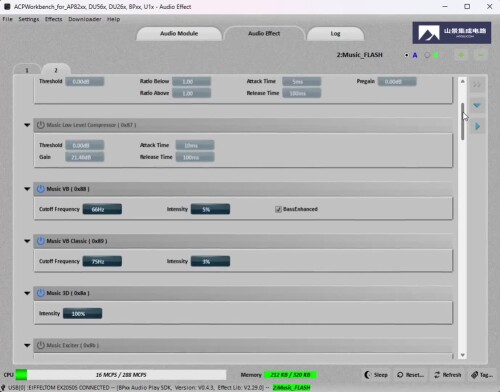The height and width of the screenshot is (392, 500).
Task: Click the Ratio Below 1.00 field
Action: point(192,81)
